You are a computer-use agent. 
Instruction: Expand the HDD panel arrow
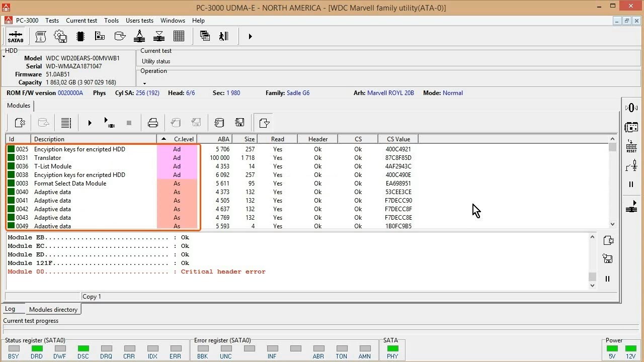click(4, 57)
